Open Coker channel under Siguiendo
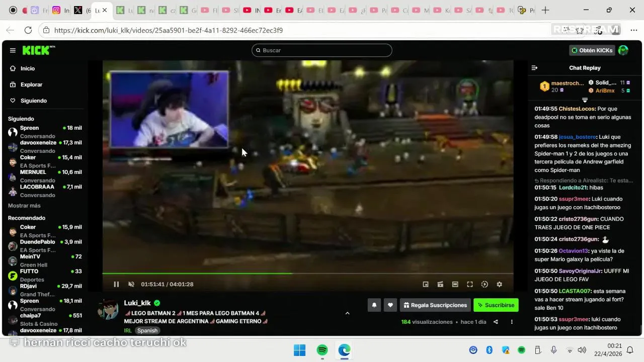Screen dimensions: 644x362 (x=45, y=161)
